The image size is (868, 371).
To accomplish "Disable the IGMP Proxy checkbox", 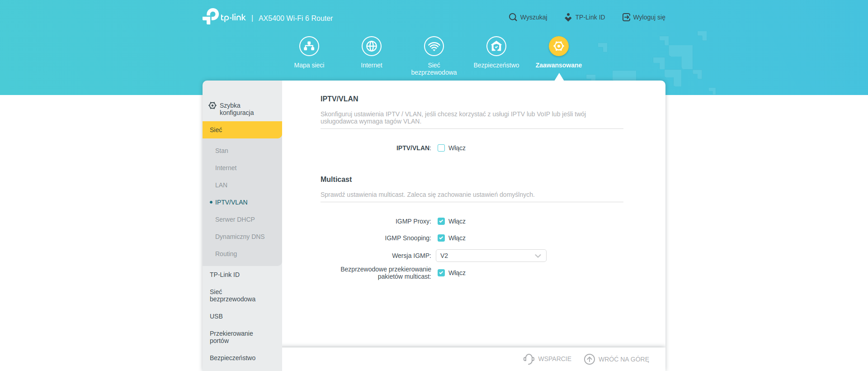I will point(441,221).
